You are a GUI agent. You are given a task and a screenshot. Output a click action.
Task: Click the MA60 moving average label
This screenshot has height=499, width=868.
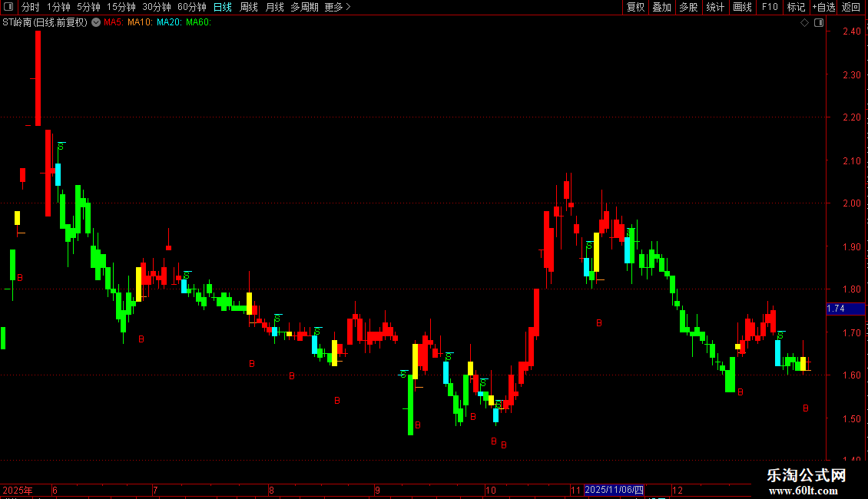(x=198, y=22)
